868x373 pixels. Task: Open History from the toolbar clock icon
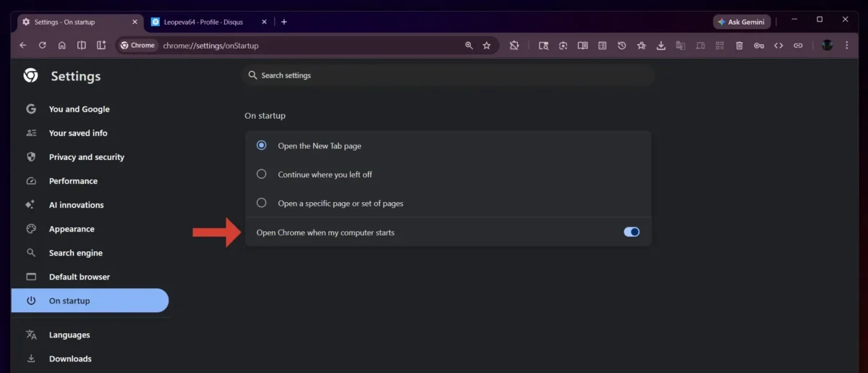pyautogui.click(x=621, y=46)
